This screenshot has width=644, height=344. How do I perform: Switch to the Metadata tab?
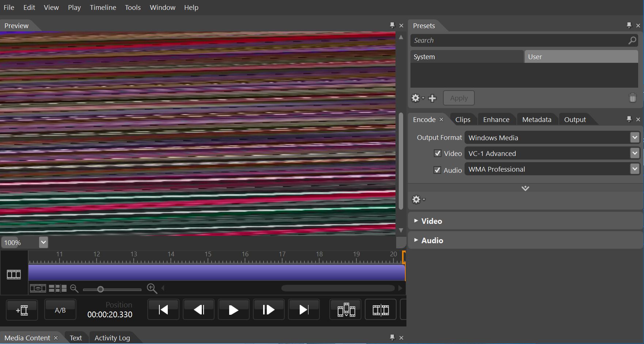click(537, 119)
